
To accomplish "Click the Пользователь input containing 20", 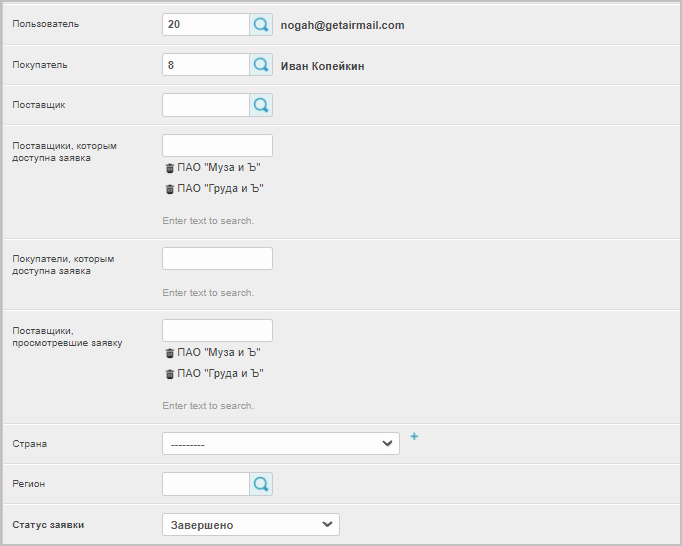I will tap(205, 25).
